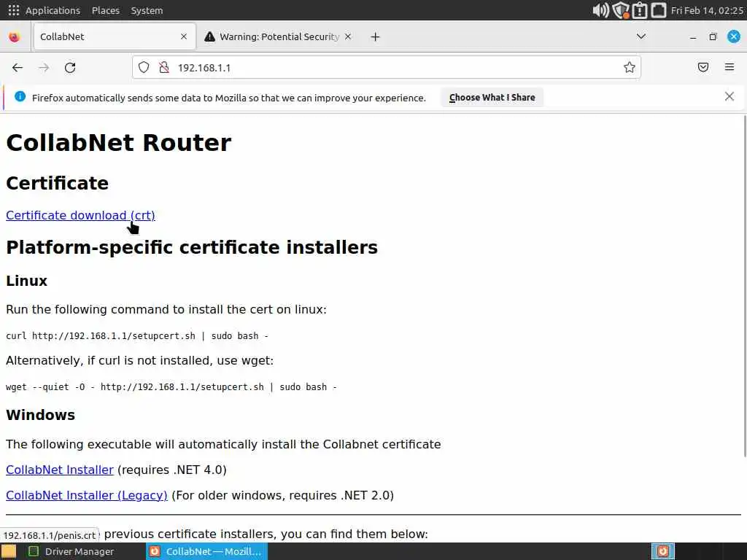Click the Linux section heading
The image size is (747, 560).
point(27,281)
